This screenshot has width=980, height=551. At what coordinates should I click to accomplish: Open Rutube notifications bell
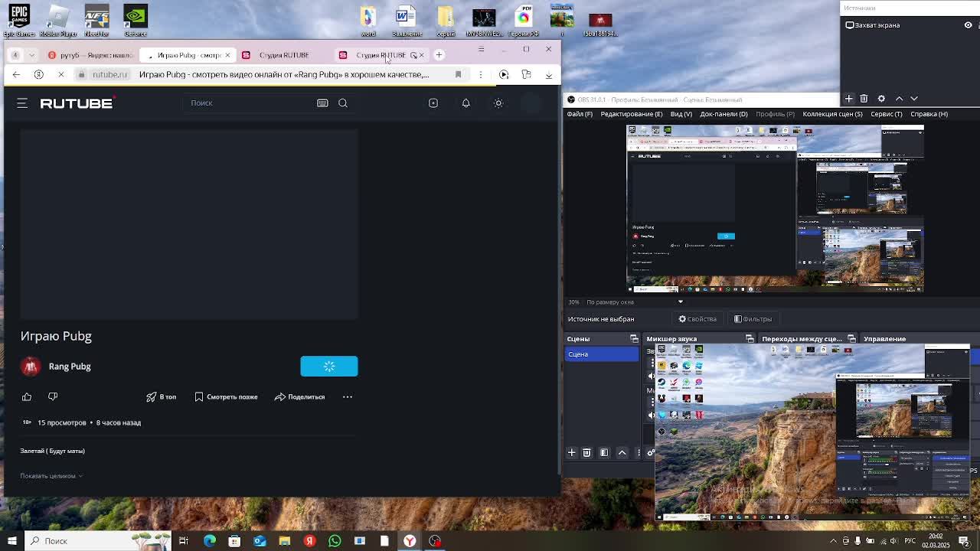(x=465, y=103)
